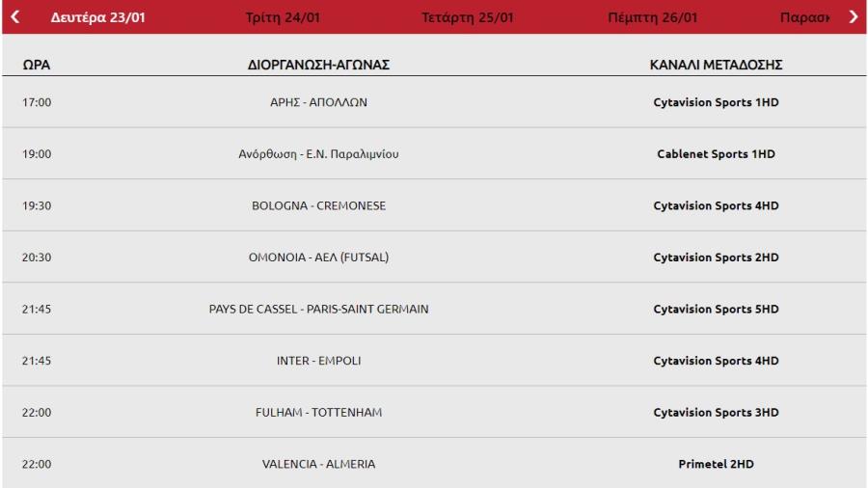
Task: Advance dates with right arrow
Action: [x=854, y=17]
